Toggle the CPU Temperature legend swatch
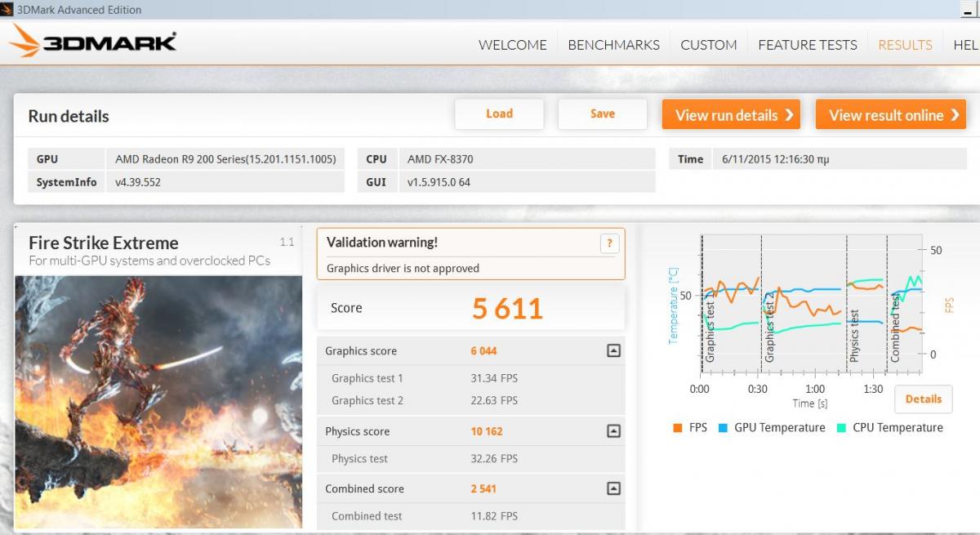 pos(841,427)
